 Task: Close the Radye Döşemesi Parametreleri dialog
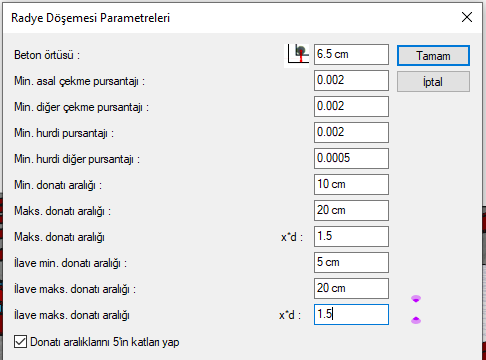(x=467, y=17)
